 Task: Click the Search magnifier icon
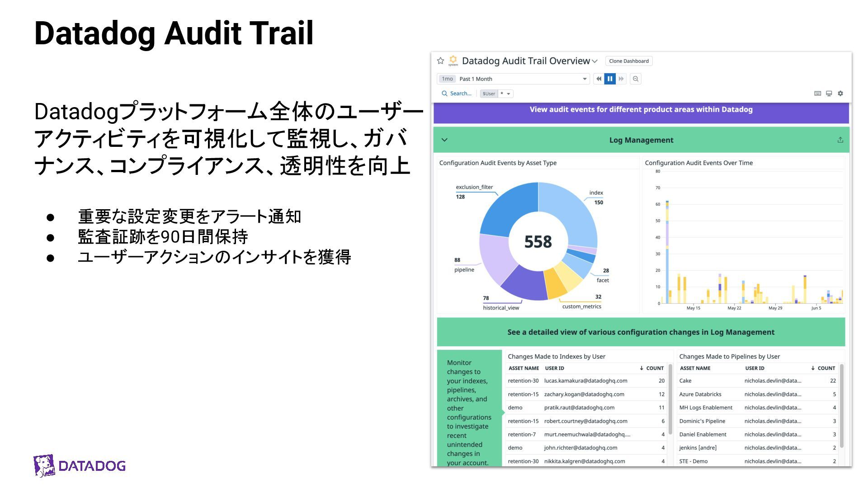[444, 94]
